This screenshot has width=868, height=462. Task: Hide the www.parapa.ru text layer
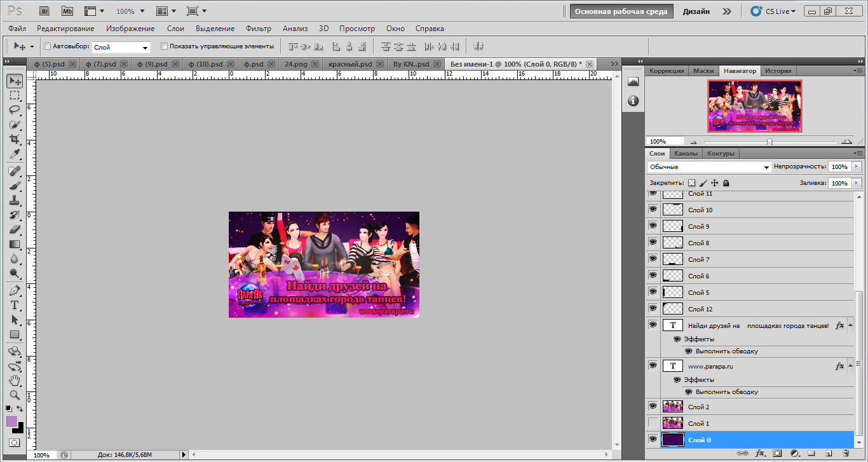(x=653, y=365)
